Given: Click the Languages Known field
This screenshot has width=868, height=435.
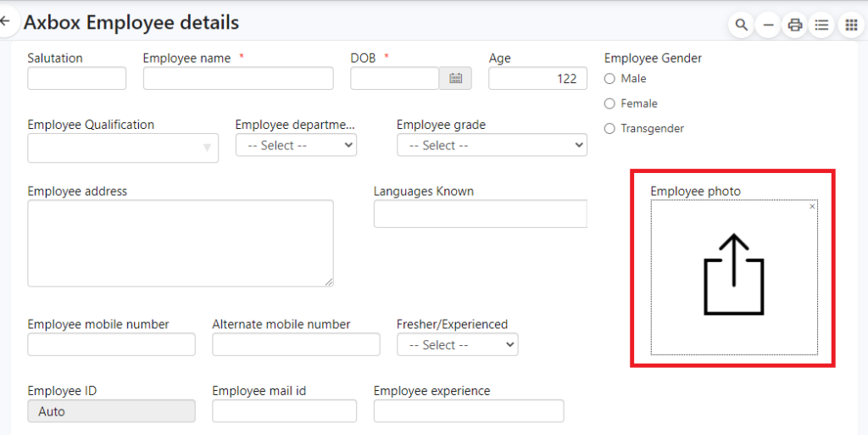Looking at the screenshot, I should pyautogui.click(x=481, y=215).
